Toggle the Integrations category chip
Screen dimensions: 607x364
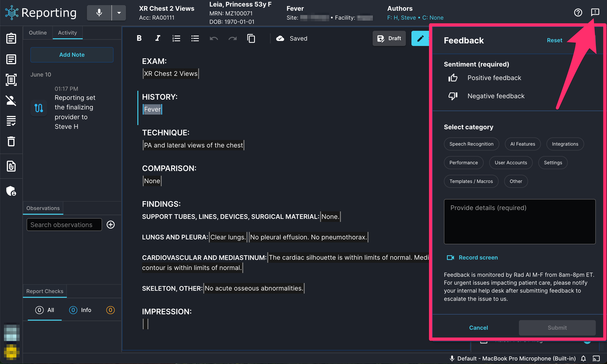click(x=565, y=144)
